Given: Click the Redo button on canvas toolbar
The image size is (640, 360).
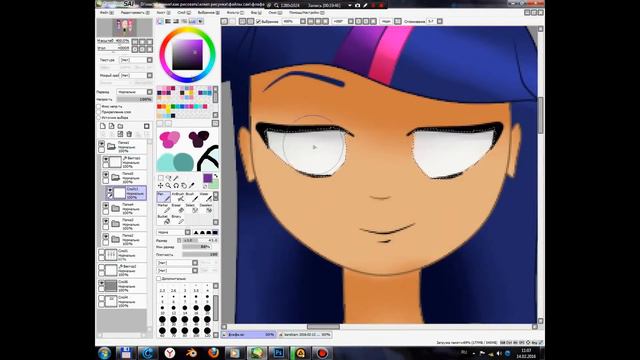Looking at the screenshot, I should [232, 21].
